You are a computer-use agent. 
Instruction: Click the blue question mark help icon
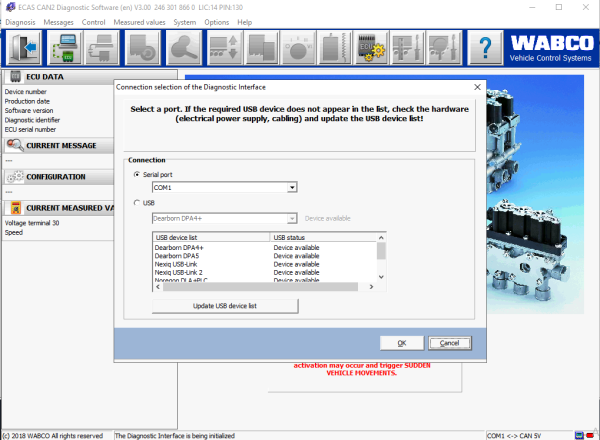[x=485, y=48]
